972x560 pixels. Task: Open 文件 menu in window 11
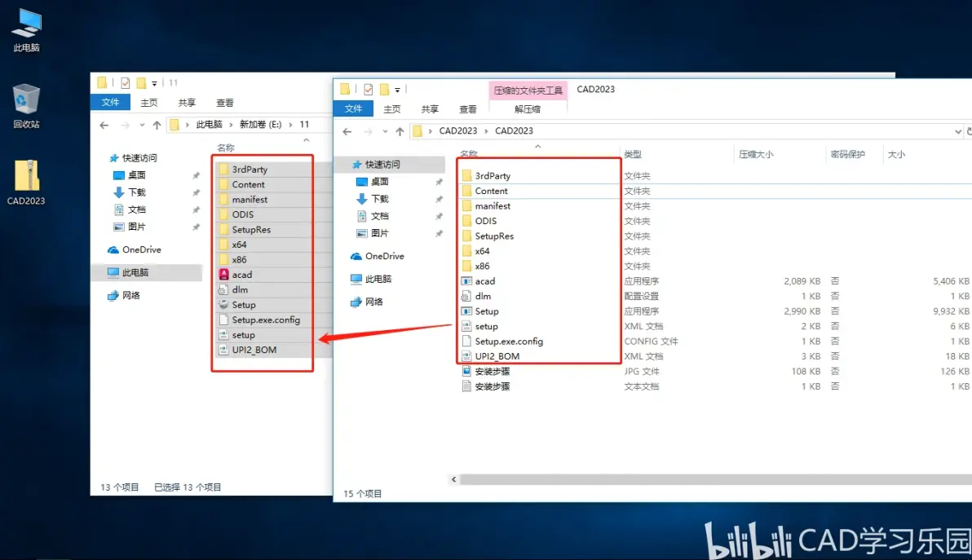coord(110,102)
